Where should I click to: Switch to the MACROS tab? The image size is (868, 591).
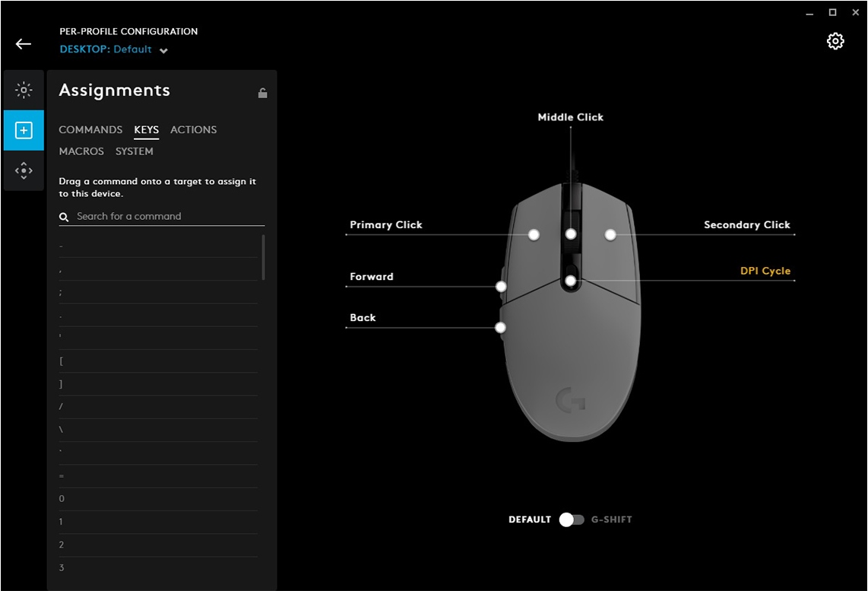coord(81,151)
